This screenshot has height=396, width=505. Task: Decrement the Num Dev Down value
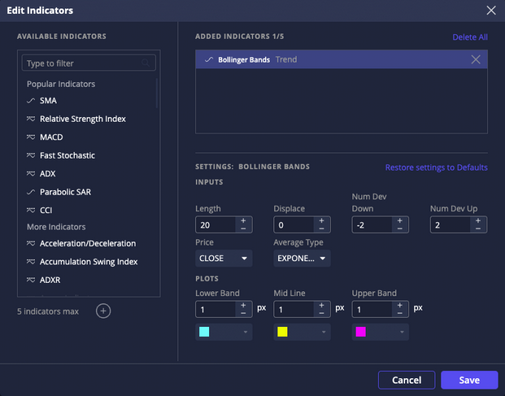[x=400, y=229]
